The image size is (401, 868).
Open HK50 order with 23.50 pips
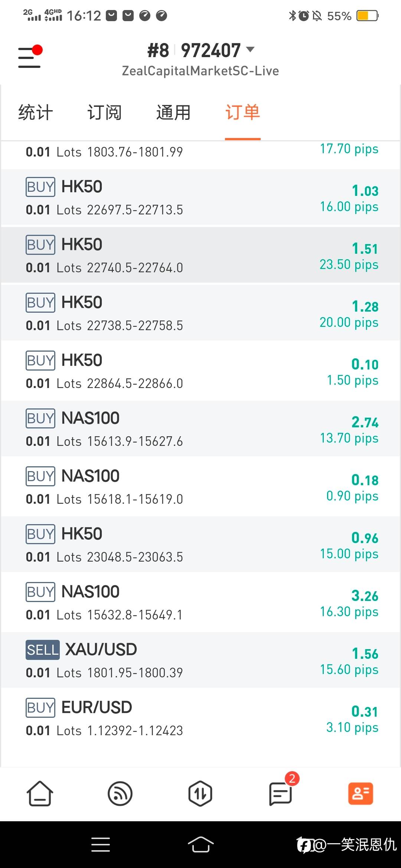(x=200, y=256)
